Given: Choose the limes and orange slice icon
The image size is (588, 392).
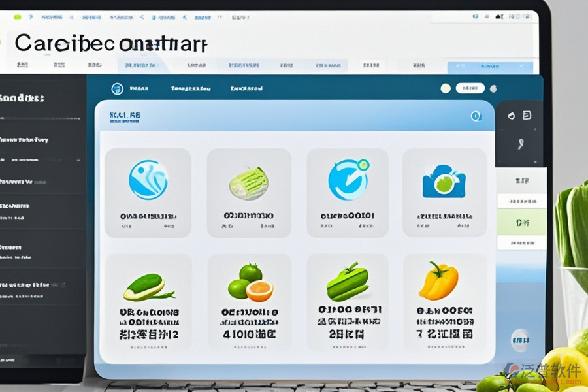Looking at the screenshot, I should tap(250, 282).
